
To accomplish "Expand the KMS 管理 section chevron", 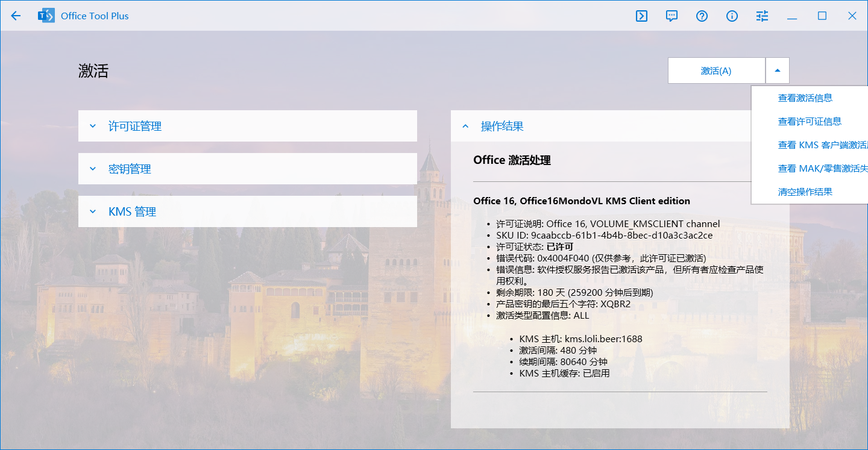I will (93, 211).
